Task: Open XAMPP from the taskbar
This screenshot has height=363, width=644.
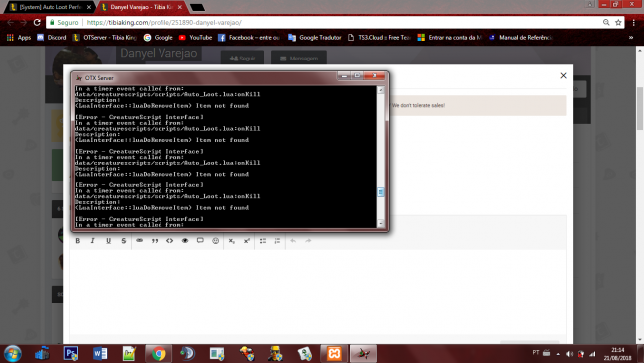Action: pyautogui.click(x=334, y=353)
